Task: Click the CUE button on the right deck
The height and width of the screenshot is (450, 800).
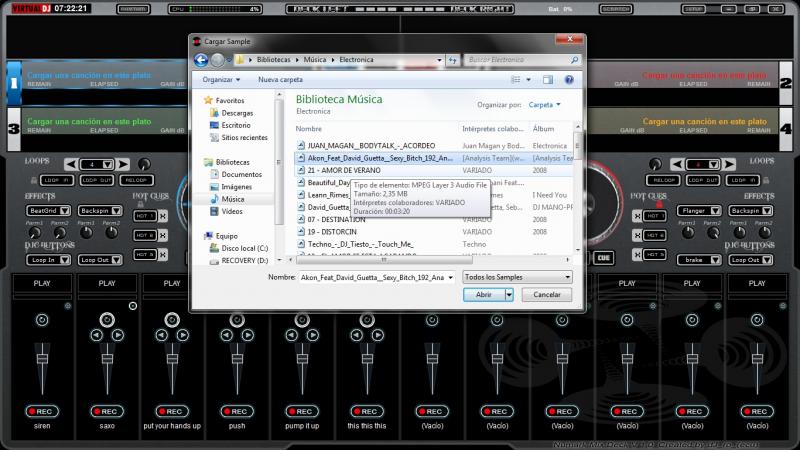Action: pos(604,258)
